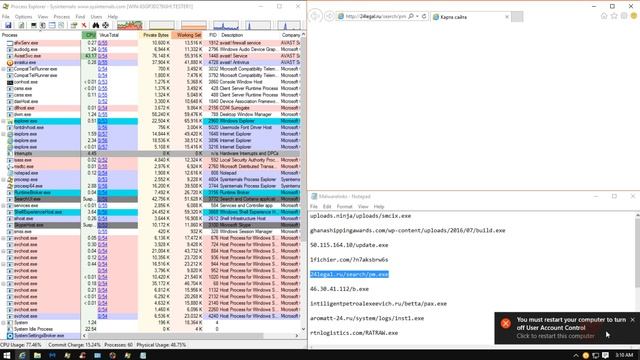
Task: Select the RuntimeBroker.exe process row
Action: tap(150, 193)
